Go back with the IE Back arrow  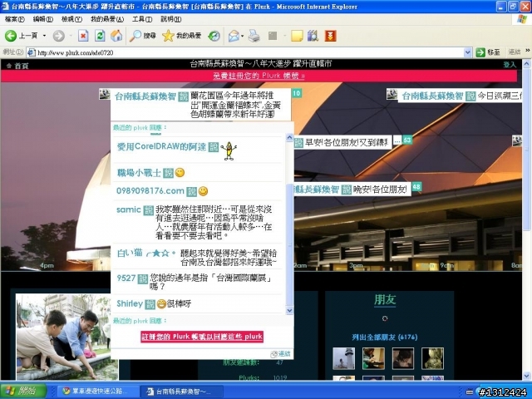click(11, 36)
